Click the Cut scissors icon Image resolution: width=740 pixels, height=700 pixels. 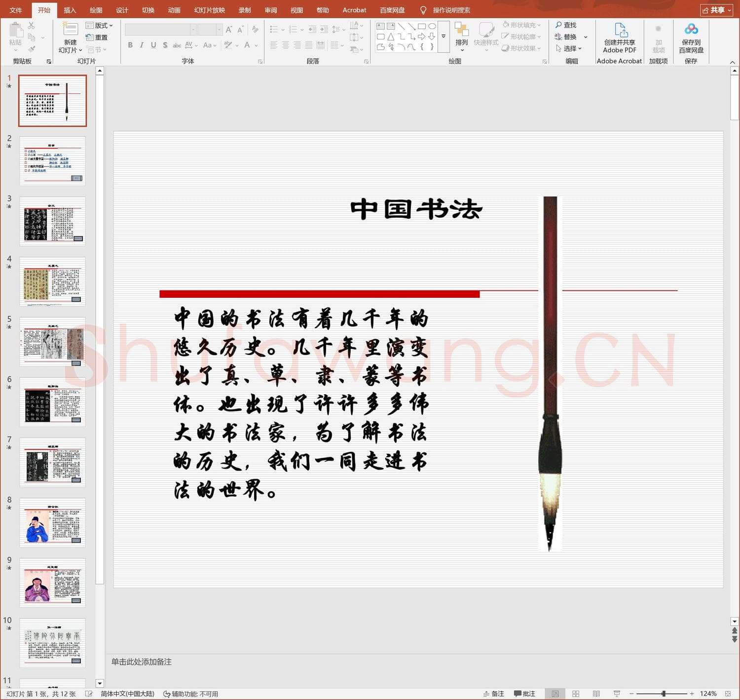click(x=32, y=25)
